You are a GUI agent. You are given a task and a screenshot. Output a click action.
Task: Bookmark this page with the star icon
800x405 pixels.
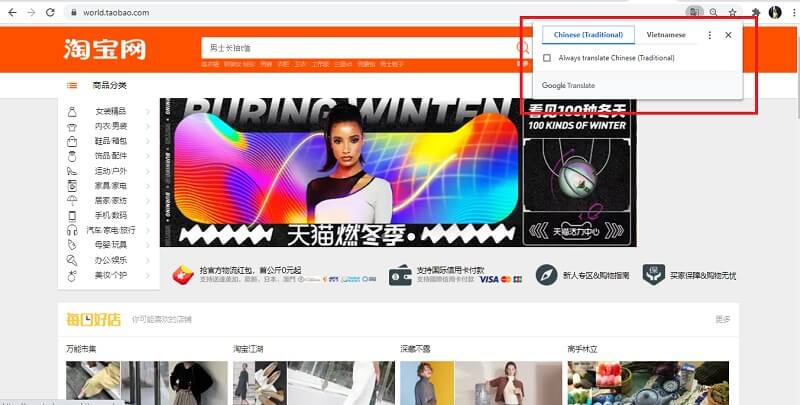click(x=732, y=12)
